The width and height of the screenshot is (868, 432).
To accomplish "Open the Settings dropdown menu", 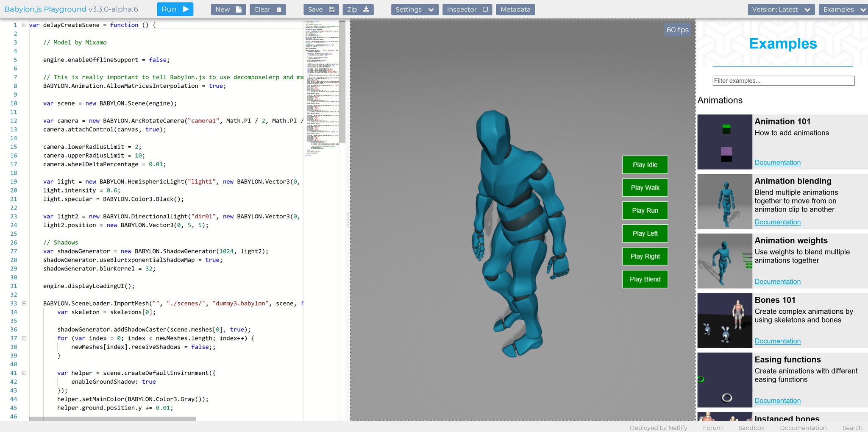I will point(415,9).
